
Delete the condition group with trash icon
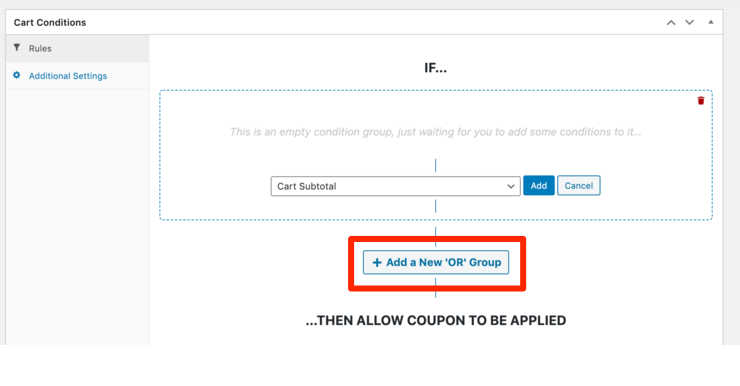coord(701,101)
